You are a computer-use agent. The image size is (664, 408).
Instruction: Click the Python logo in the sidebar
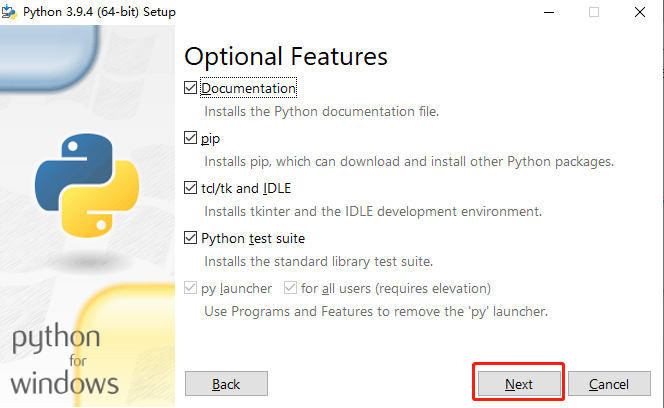pyautogui.click(x=87, y=185)
